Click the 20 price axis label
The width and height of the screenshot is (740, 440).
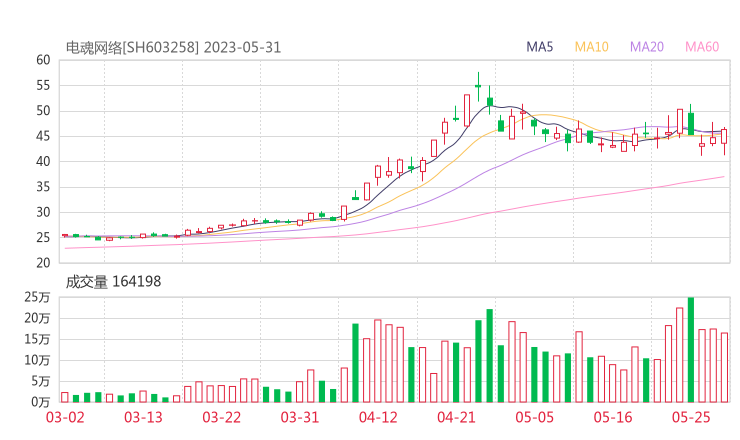click(x=43, y=263)
